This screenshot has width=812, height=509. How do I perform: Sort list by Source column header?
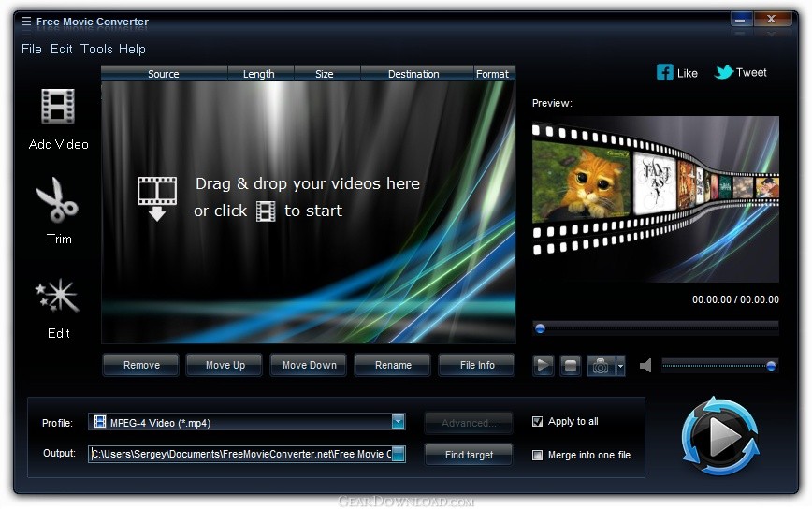[x=164, y=74]
